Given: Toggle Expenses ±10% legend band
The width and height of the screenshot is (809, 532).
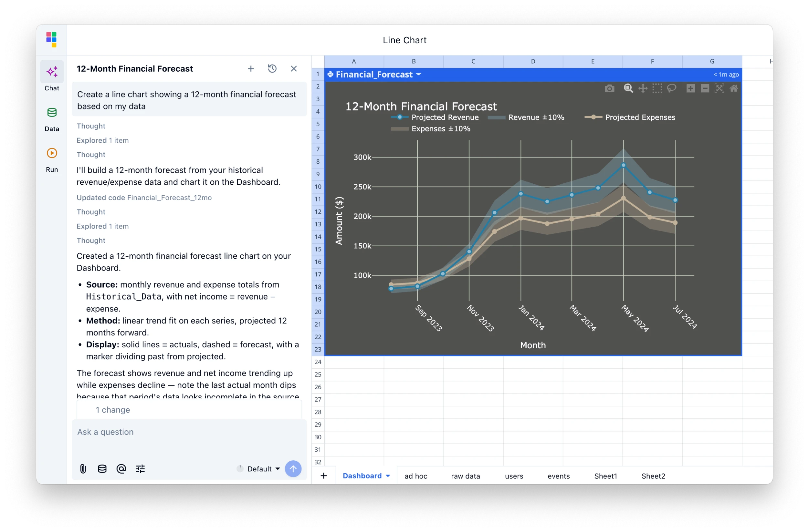Looking at the screenshot, I should point(430,129).
